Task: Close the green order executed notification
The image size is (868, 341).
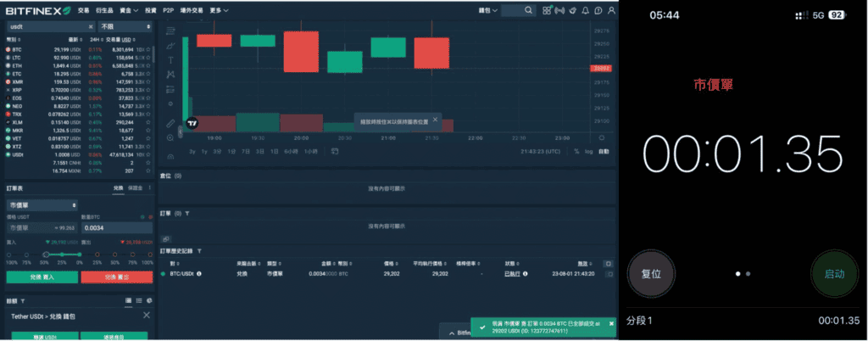Action: (x=611, y=322)
